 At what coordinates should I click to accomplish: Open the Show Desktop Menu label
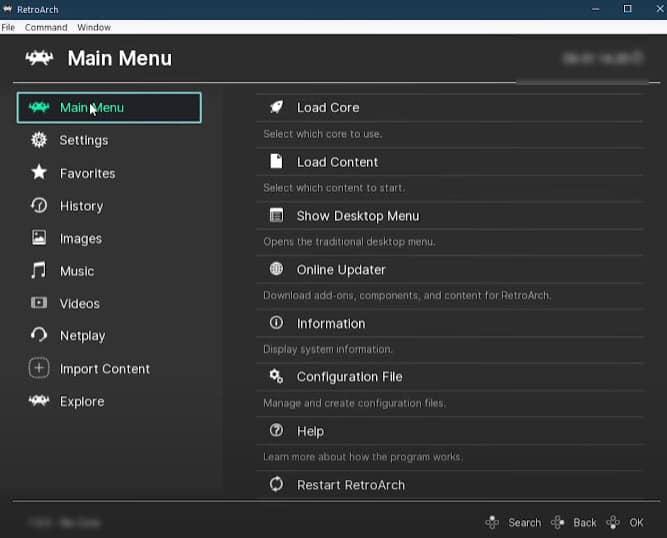358,216
